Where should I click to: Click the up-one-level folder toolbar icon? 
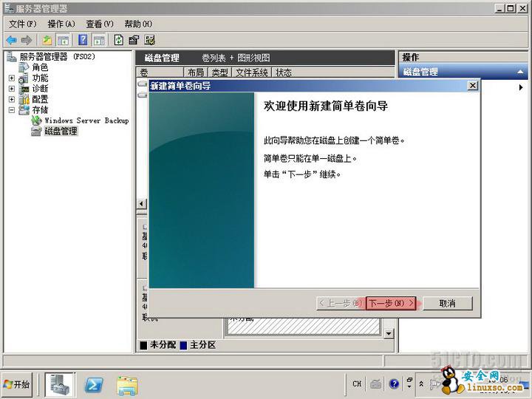pyautogui.click(x=47, y=40)
